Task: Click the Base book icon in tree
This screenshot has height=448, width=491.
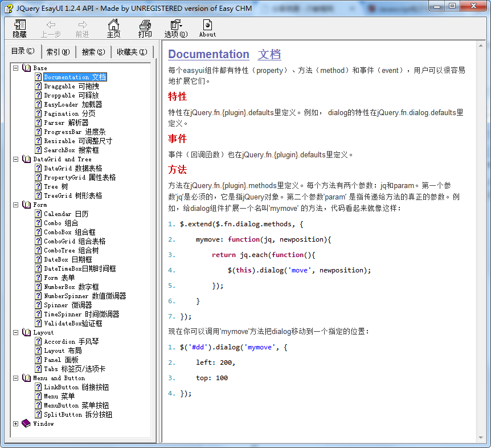Action: point(26,68)
